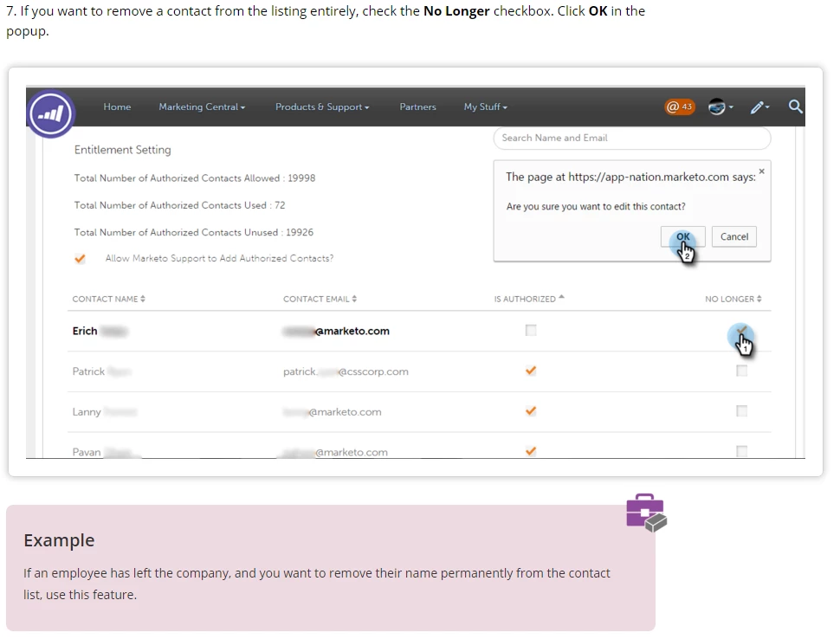
Task: Click Entitlement Setting heading
Action: [123, 150]
